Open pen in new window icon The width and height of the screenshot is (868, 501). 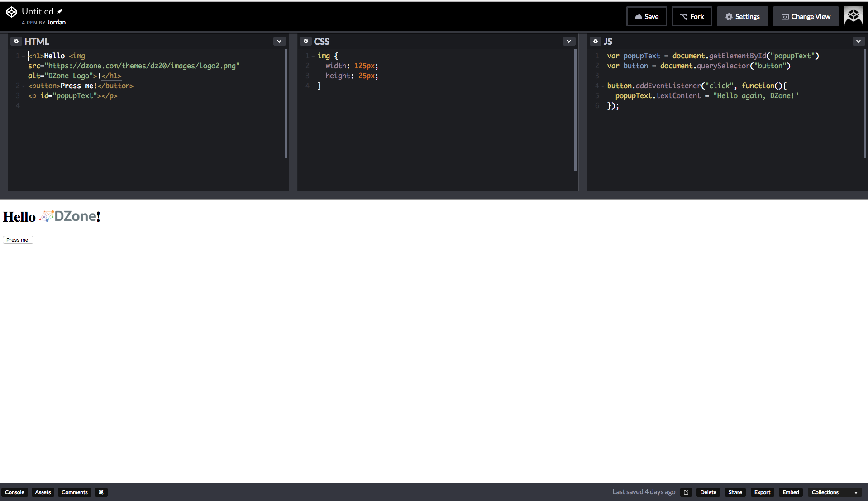(686, 492)
